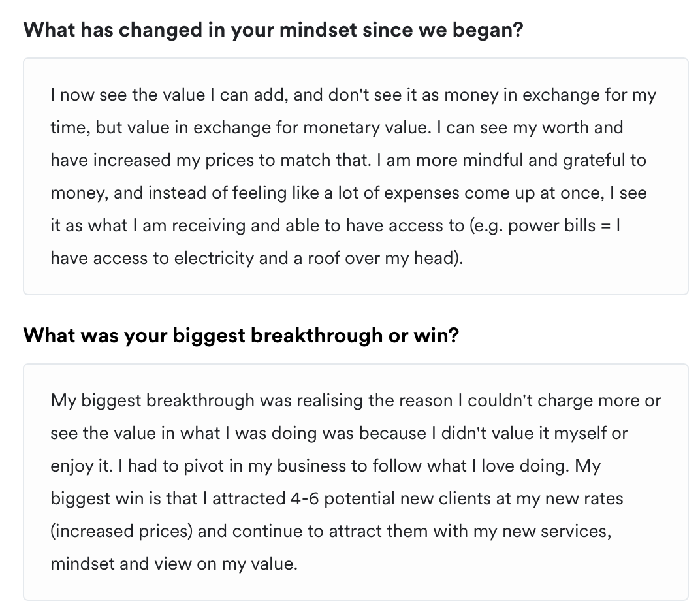
Task: Click the '4-6' text in second answer
Action: pos(303,498)
